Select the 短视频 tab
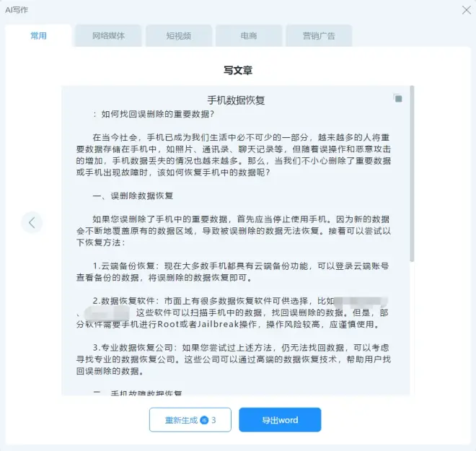Viewport: 476px width, 451px height. click(178, 35)
